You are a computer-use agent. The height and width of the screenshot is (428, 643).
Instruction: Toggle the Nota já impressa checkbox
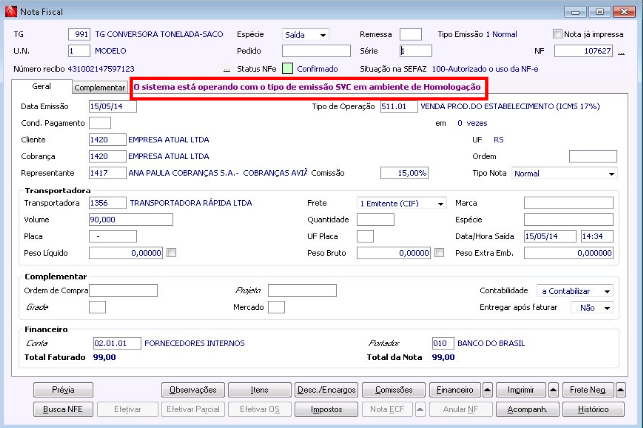click(557, 34)
